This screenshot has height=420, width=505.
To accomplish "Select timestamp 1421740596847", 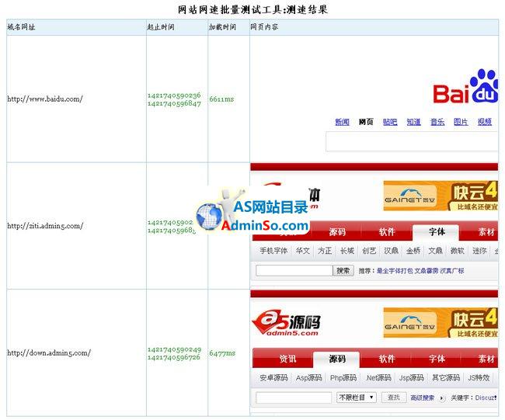I will 174,103.
